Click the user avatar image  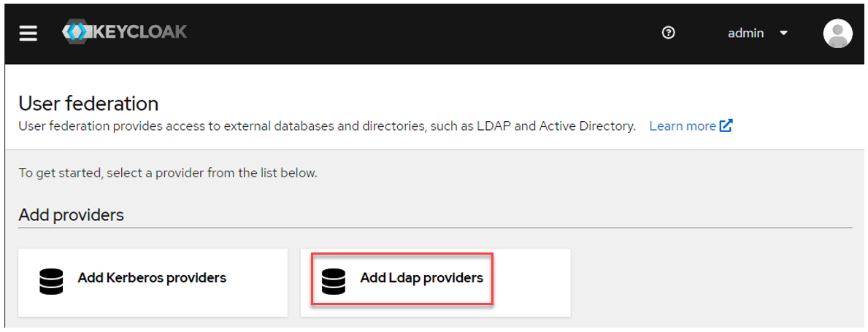point(837,34)
